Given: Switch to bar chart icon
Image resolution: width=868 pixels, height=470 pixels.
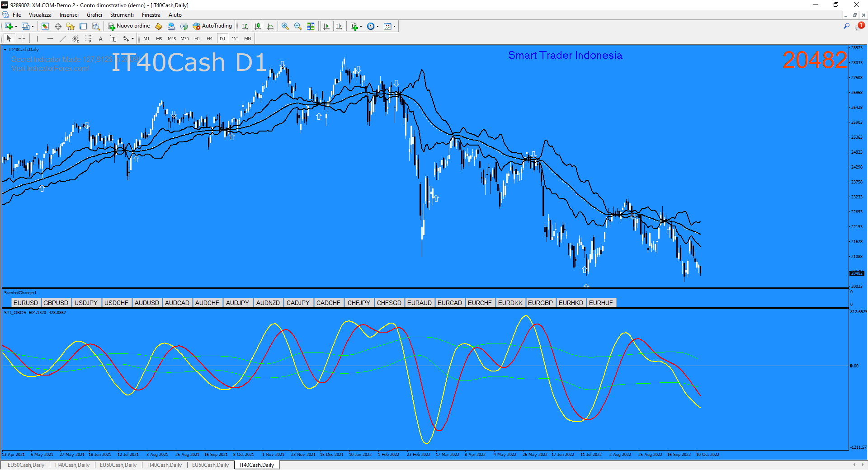Looking at the screenshot, I should pyautogui.click(x=245, y=26).
